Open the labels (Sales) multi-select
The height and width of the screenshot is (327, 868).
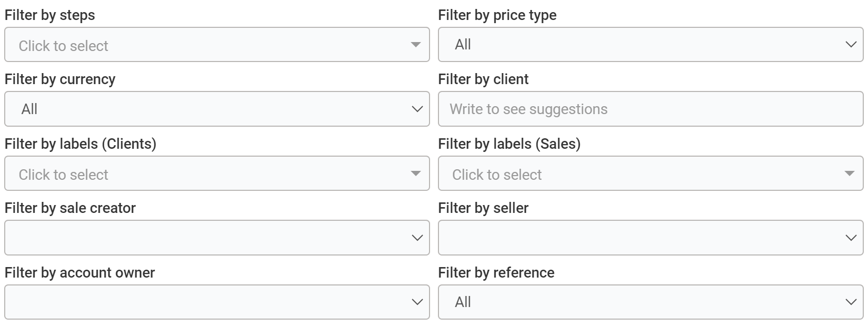tap(641, 173)
